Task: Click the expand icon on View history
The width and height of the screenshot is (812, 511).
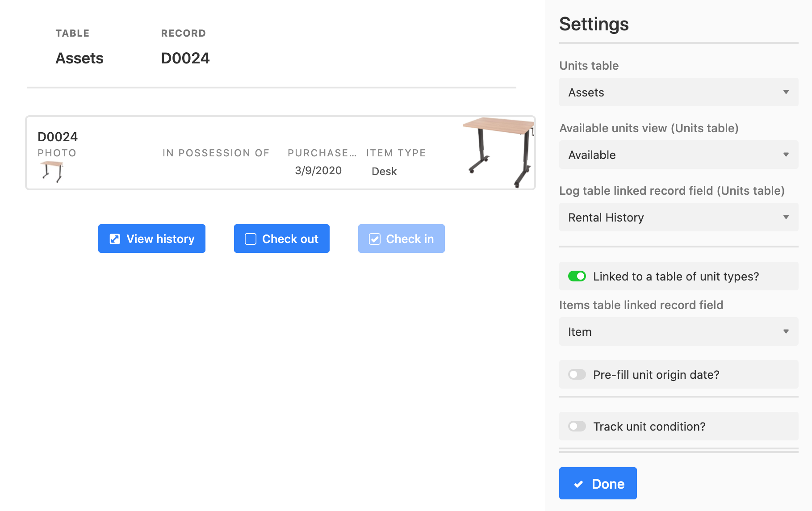Action: (115, 239)
